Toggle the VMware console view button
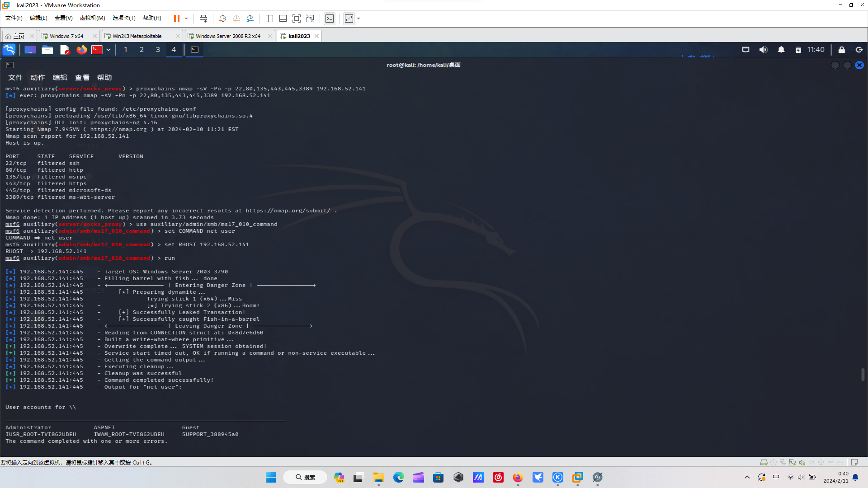 pyautogui.click(x=330, y=19)
